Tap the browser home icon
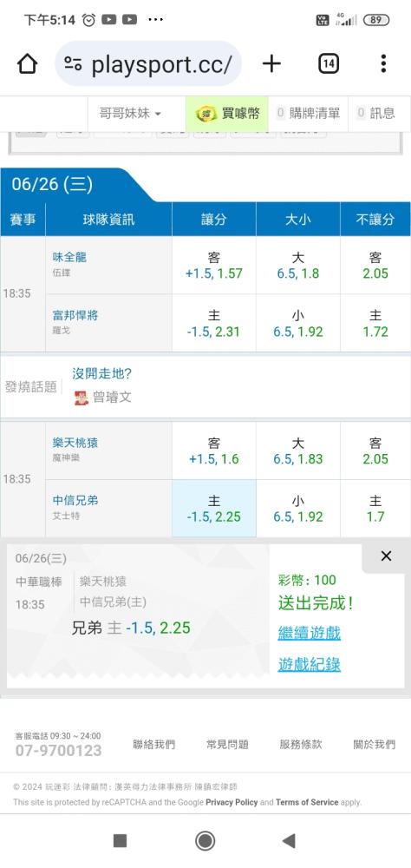The width and height of the screenshot is (411, 868). (x=27, y=64)
